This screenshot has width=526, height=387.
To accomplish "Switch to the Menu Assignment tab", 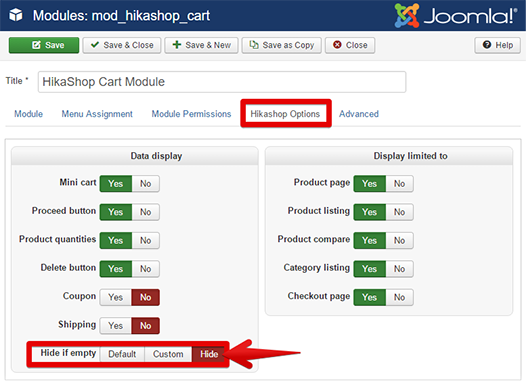I will 97,114.
